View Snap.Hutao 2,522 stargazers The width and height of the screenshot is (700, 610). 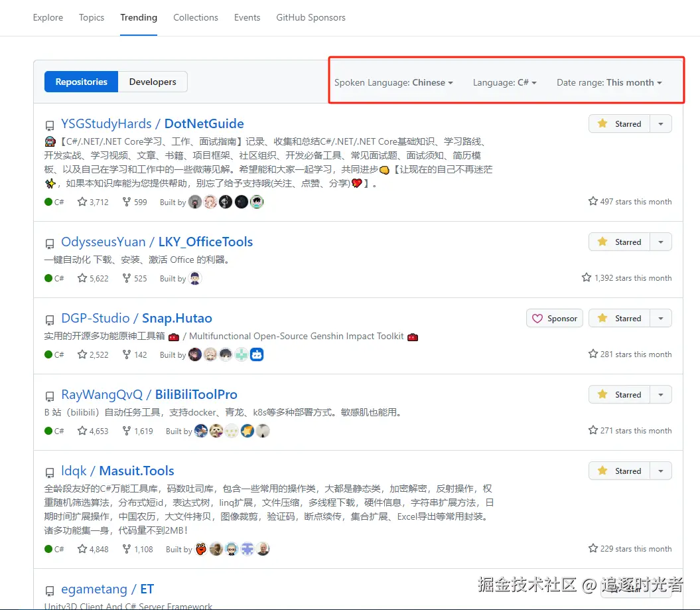[x=93, y=354]
